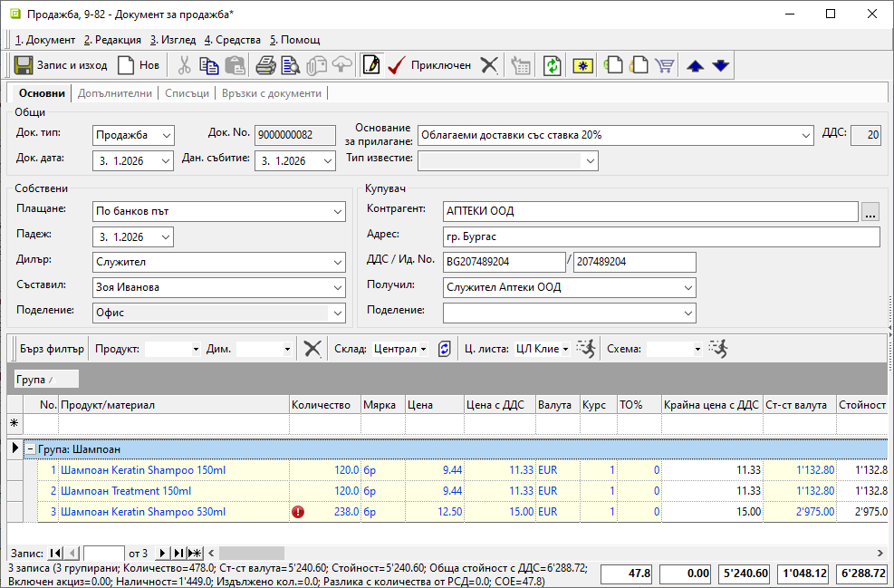The width and height of the screenshot is (894, 588).
Task: Open the Плащане dropdown
Action: click(x=337, y=211)
